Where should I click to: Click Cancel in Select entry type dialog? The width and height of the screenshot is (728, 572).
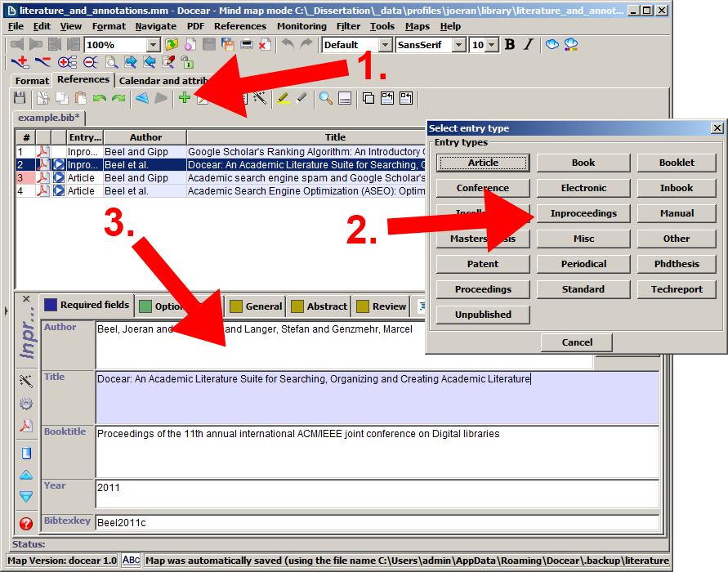[577, 342]
